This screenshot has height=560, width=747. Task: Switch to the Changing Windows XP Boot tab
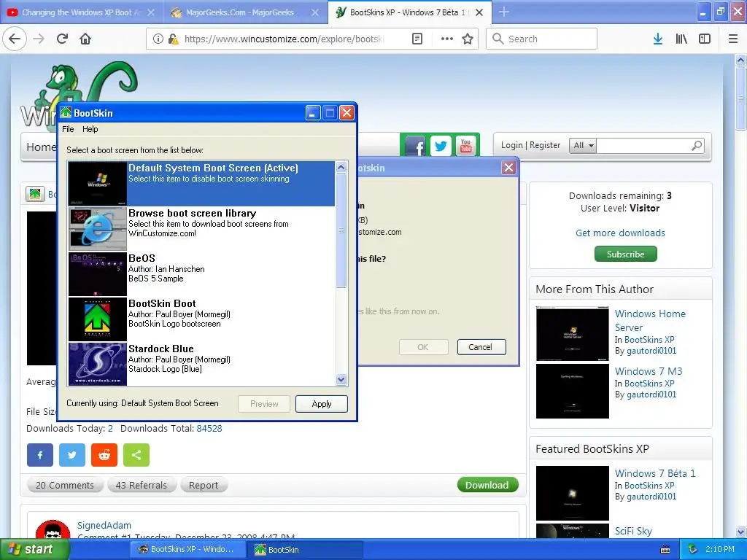pyautogui.click(x=81, y=12)
